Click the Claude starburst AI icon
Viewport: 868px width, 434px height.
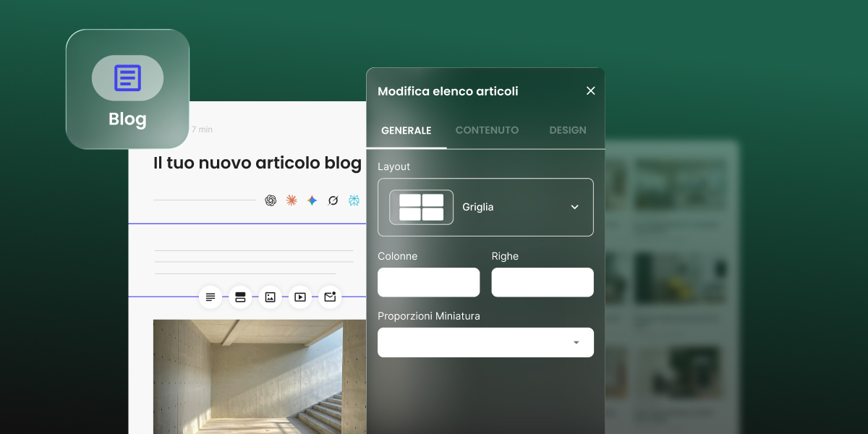click(x=292, y=200)
